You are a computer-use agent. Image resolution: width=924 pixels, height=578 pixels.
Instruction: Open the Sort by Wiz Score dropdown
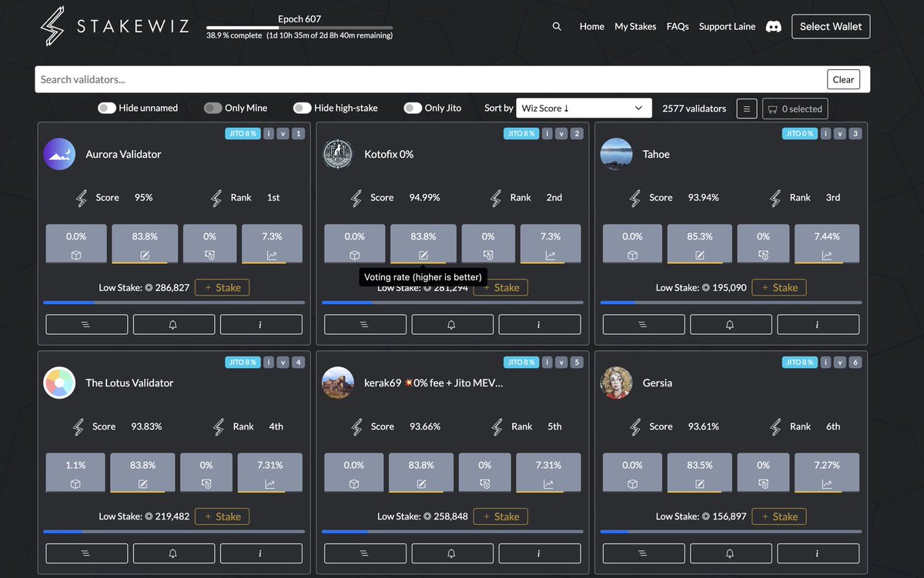click(x=584, y=109)
